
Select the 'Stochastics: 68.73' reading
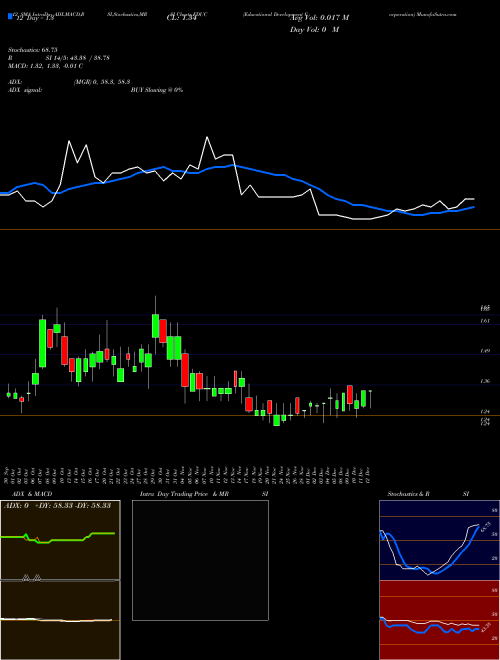click(32, 50)
